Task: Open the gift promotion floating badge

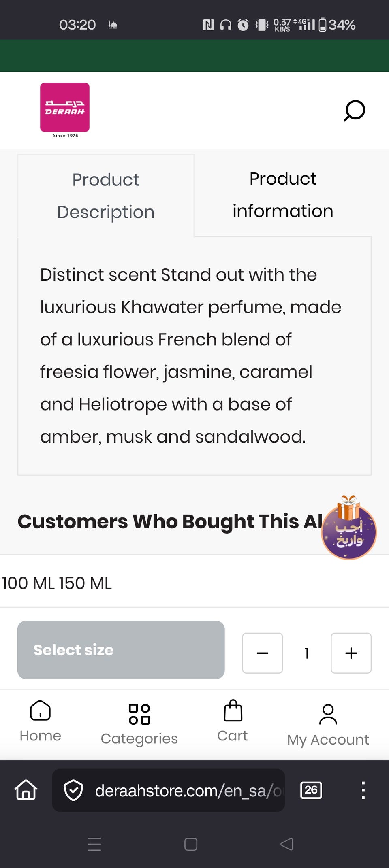Action: [348, 530]
